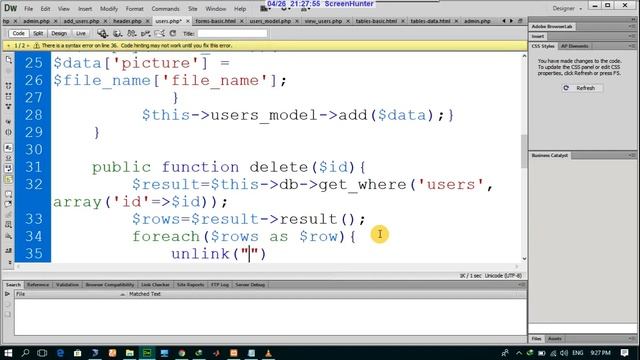The height and width of the screenshot is (360, 640).
Task: Click the play arrow in Search results panel
Action: click(7, 294)
